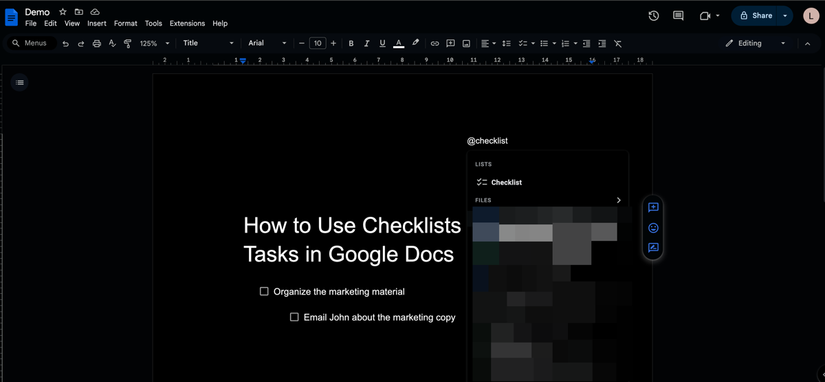Open the View menu
Viewport: 825px width, 382px height.
click(72, 24)
